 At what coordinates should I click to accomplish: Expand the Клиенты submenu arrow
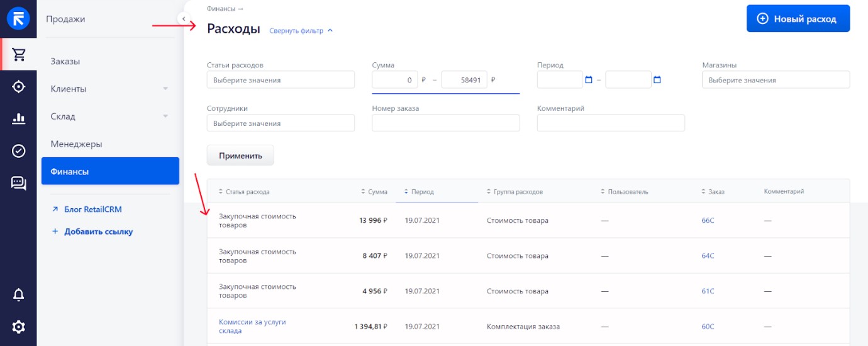click(165, 89)
